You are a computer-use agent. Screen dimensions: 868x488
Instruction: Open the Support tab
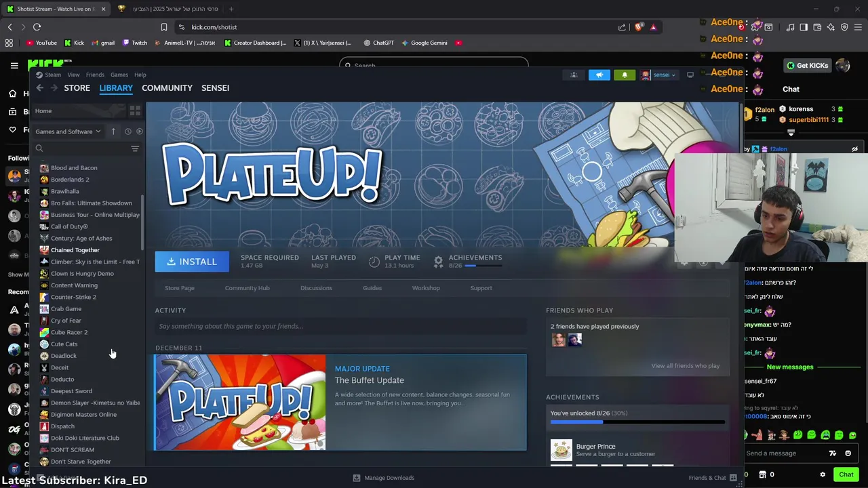click(x=481, y=288)
